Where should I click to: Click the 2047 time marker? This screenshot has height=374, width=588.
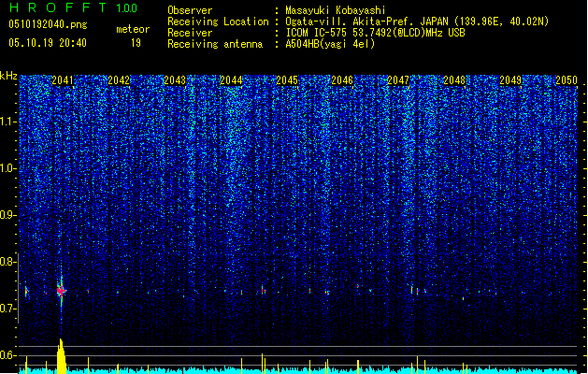[398, 80]
